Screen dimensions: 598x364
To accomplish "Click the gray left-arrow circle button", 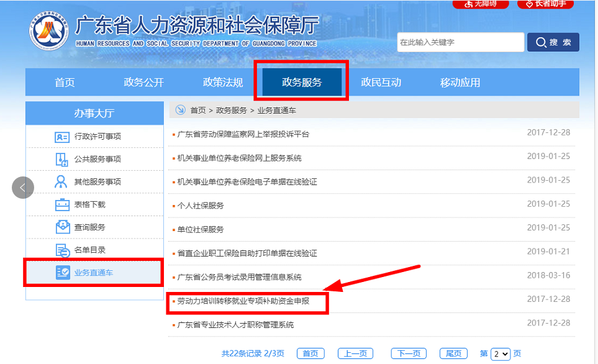I will pos(23,188).
